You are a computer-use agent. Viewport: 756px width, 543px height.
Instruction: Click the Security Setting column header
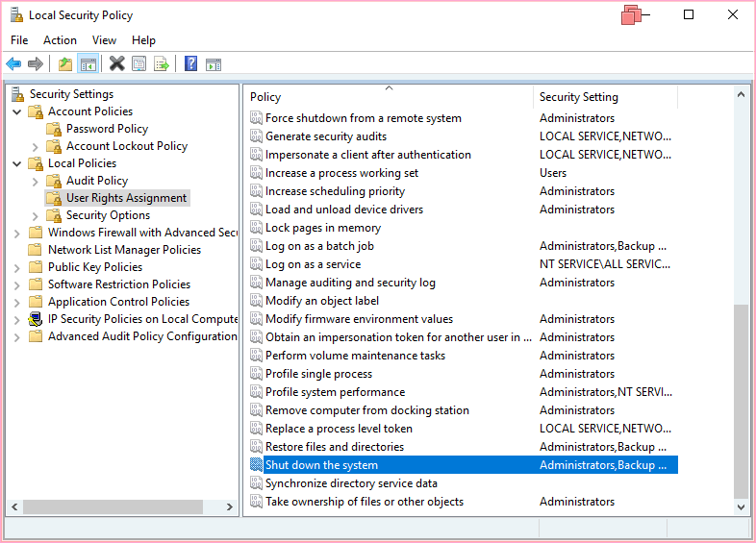(x=604, y=97)
